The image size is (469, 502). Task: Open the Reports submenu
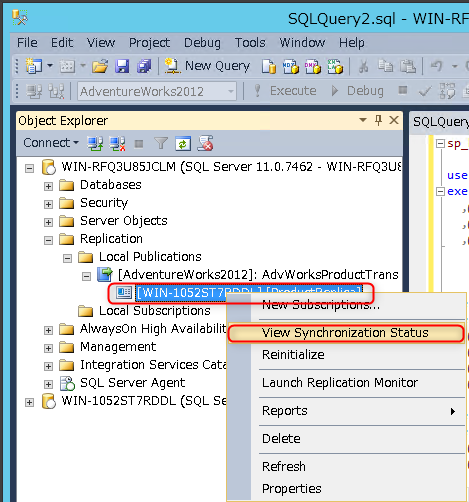346,411
